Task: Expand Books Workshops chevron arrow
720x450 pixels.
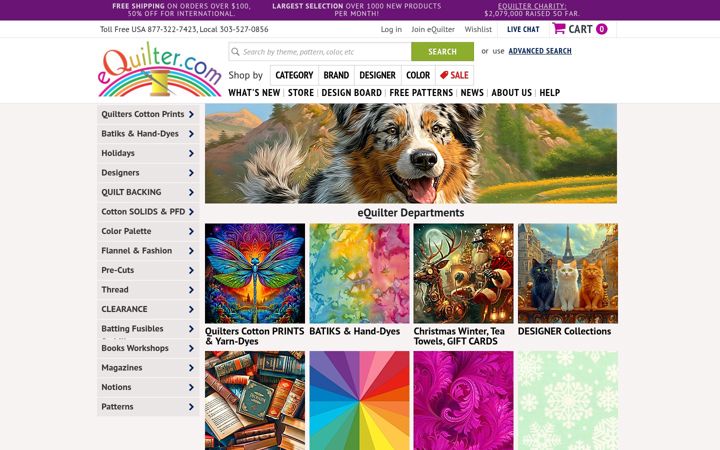Action: (191, 348)
